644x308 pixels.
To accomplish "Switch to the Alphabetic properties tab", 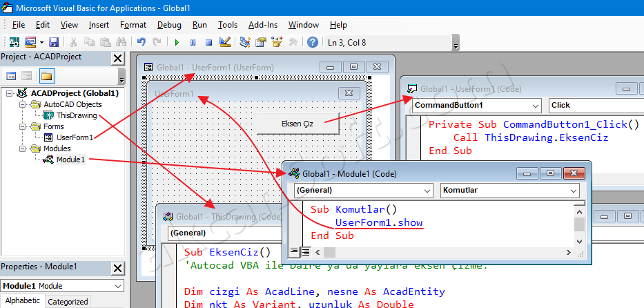I will click(23, 301).
